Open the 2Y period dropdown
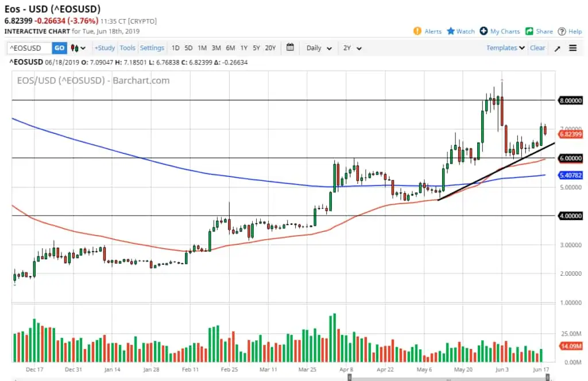Viewport: 588px width, 381px height. [x=352, y=48]
